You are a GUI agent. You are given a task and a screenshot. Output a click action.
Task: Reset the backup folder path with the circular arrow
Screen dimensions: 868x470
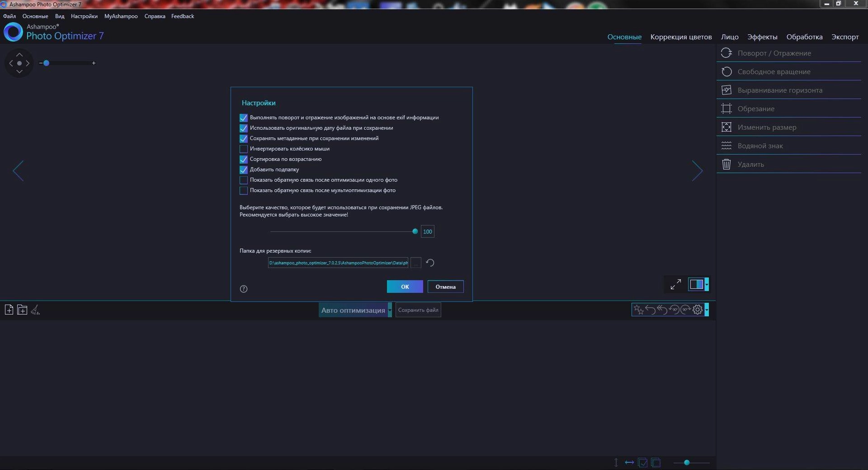pyautogui.click(x=430, y=263)
